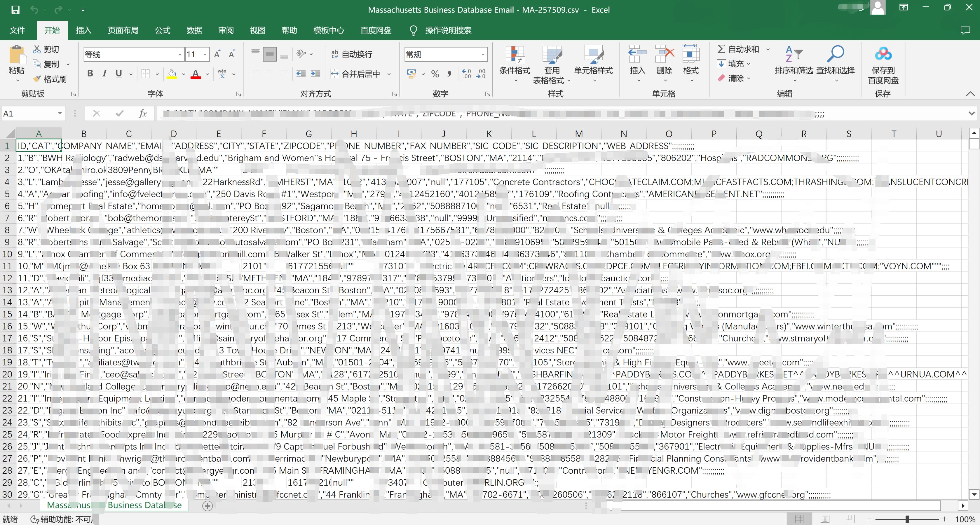This screenshot has height=525, width=980.
Task: Click decrease decimal places icon
Action: pyautogui.click(x=481, y=74)
